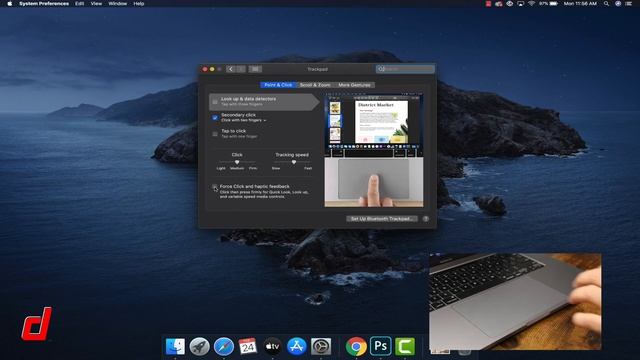Click the red recording icon in menu bar
This screenshot has height=360, width=640.
coord(488,4)
